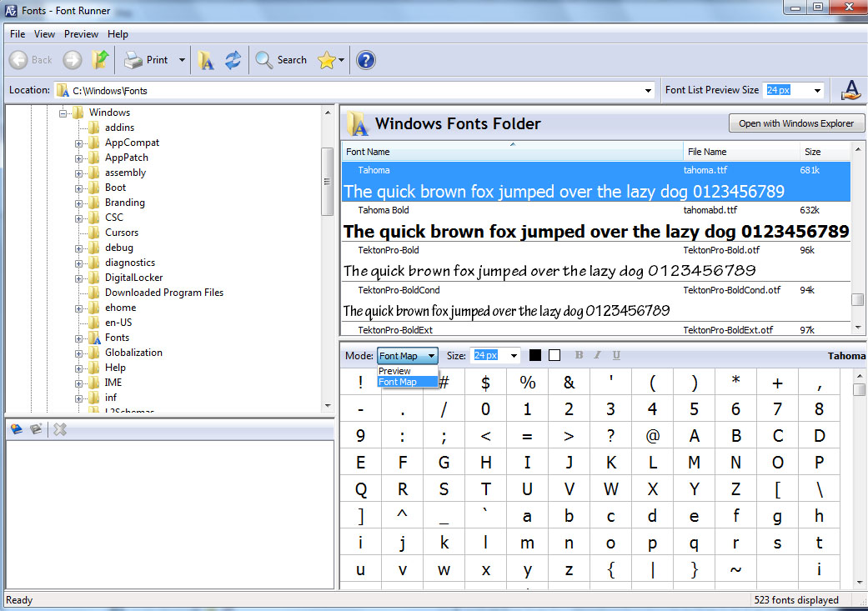Sort by File Name column header
Image resolution: width=868 pixels, height=611 pixels.
(x=741, y=152)
